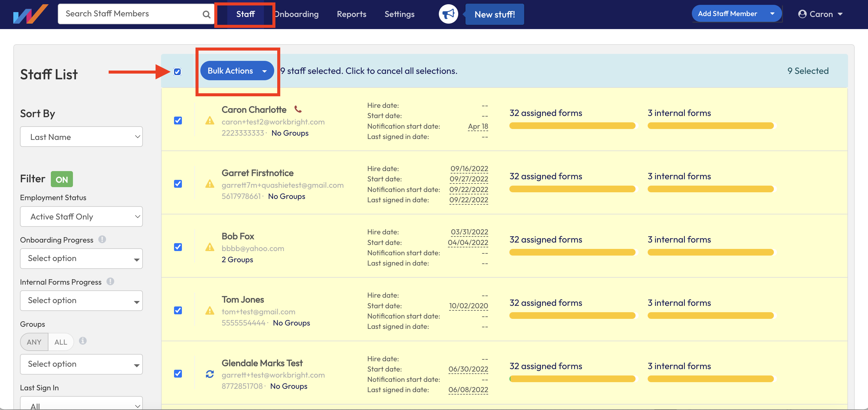Open the Bulk Actions dropdown
The height and width of the screenshot is (410, 868).
coord(237,71)
